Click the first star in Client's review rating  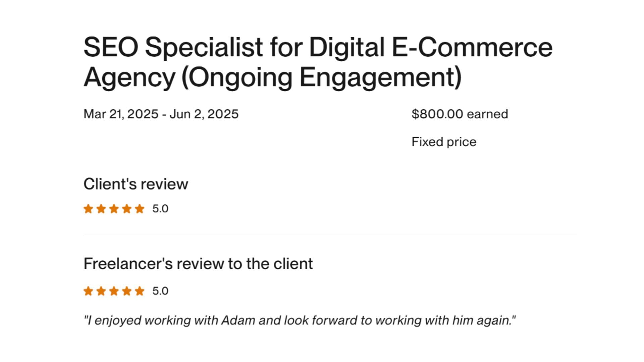(88, 209)
